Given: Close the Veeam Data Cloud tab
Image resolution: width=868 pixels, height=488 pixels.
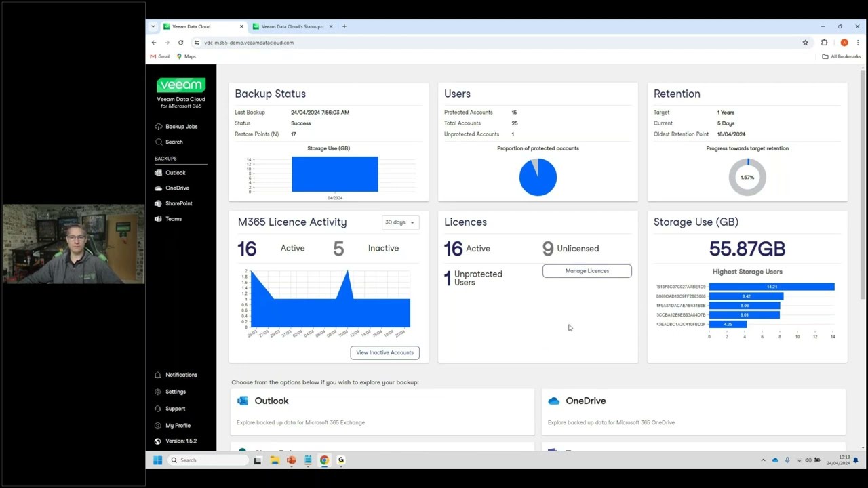Looking at the screenshot, I should [x=241, y=26].
